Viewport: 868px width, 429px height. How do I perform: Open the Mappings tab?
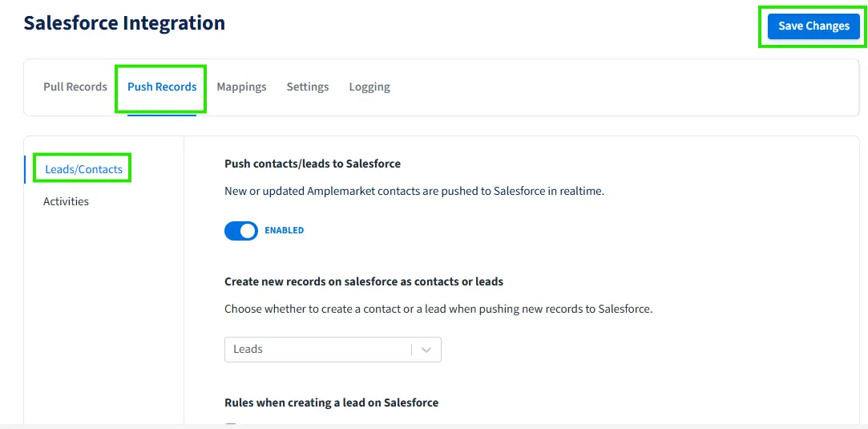(241, 87)
